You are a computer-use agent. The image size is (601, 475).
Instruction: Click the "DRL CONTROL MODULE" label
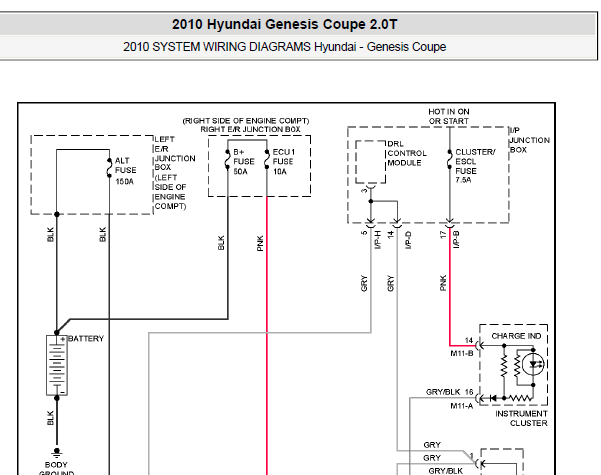[x=406, y=153]
